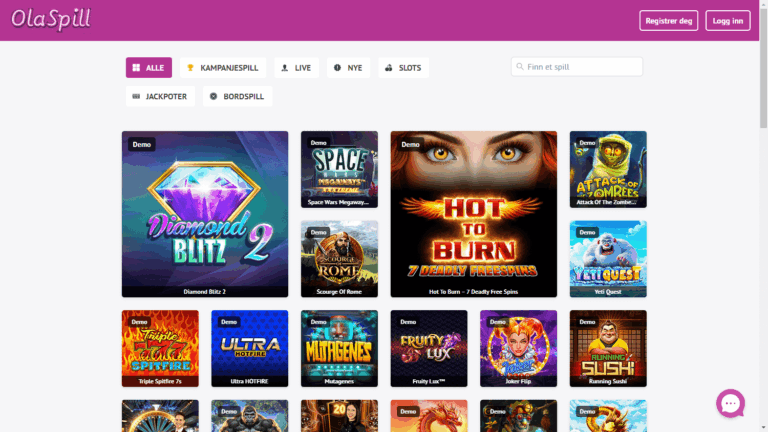Click Demo badge on Joker Flip
768x432 pixels.
tap(498, 322)
